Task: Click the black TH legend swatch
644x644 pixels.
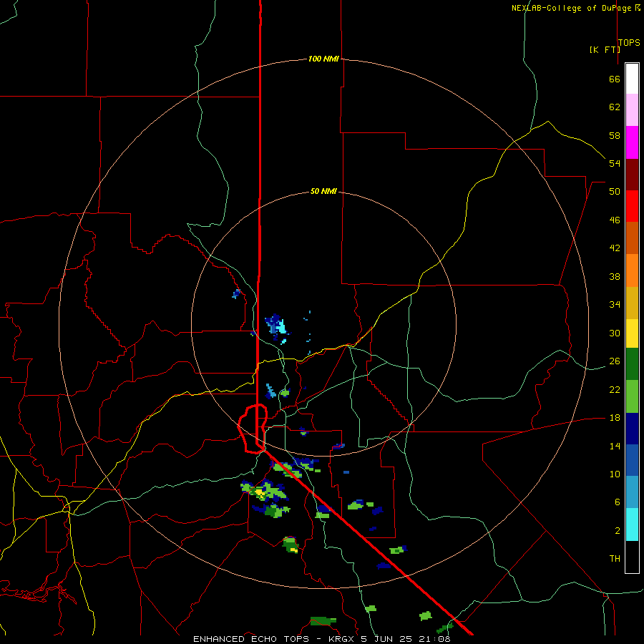Action: pyautogui.click(x=632, y=557)
